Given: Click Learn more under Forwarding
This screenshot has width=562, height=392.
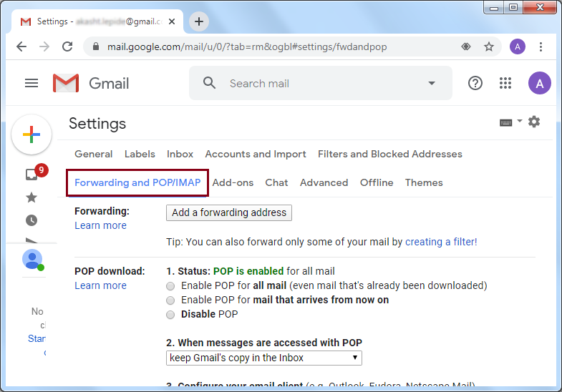Looking at the screenshot, I should pos(100,225).
